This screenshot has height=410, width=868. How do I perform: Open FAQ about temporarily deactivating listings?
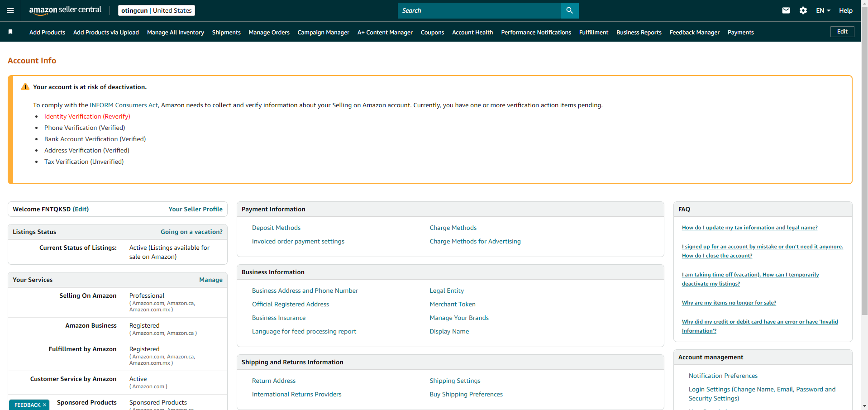pos(750,279)
